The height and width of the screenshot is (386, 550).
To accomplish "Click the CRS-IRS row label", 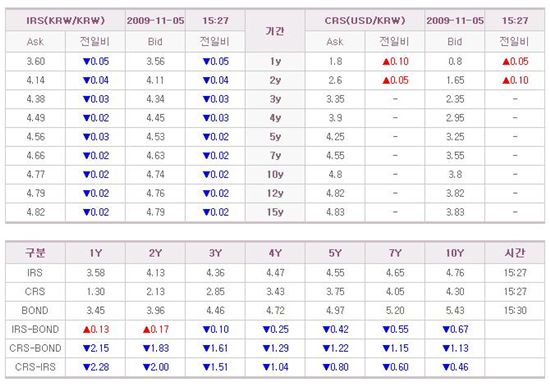I will [35, 367].
